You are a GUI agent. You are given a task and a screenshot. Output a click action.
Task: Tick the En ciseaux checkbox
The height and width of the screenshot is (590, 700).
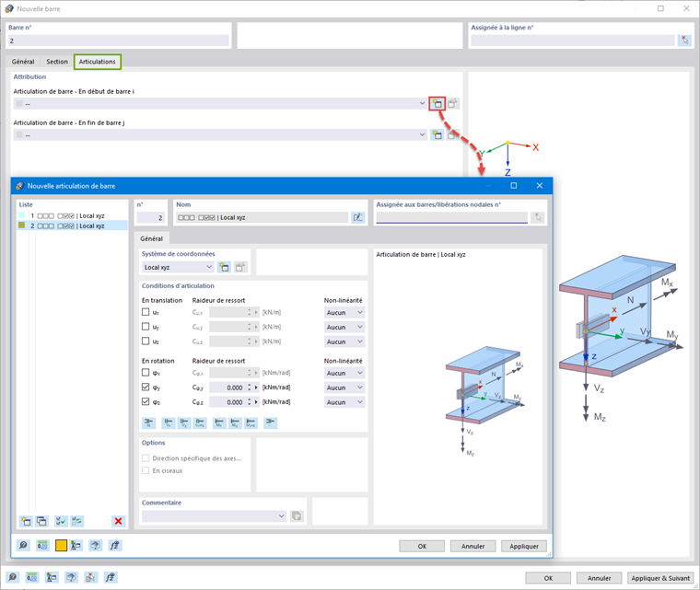click(146, 470)
